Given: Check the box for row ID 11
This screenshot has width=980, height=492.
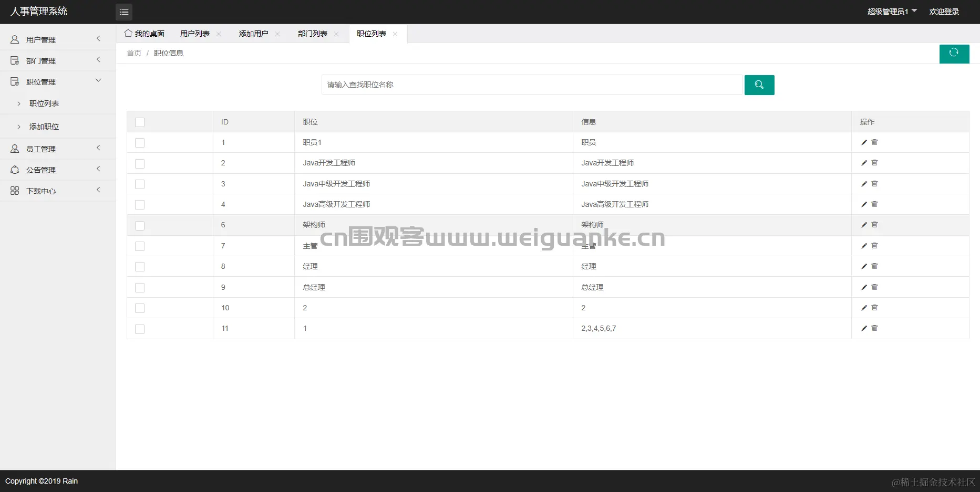Looking at the screenshot, I should pos(140,329).
